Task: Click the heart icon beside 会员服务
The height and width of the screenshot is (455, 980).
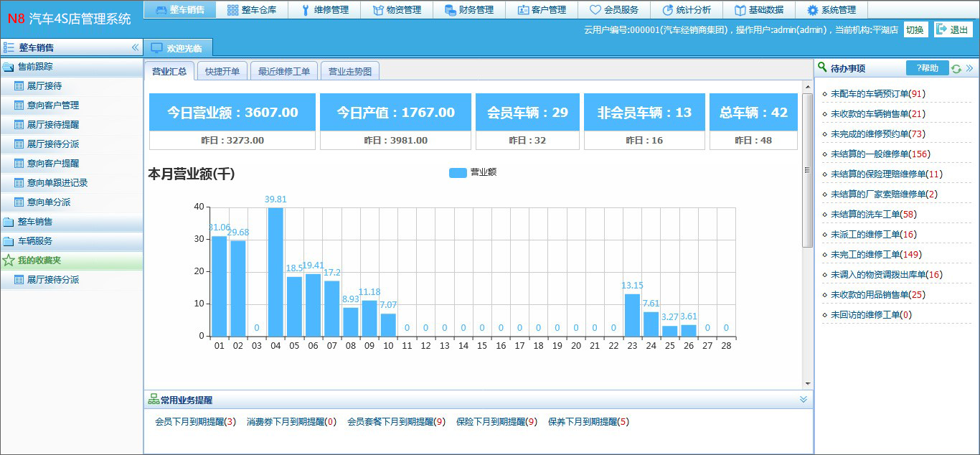Action: coord(595,10)
